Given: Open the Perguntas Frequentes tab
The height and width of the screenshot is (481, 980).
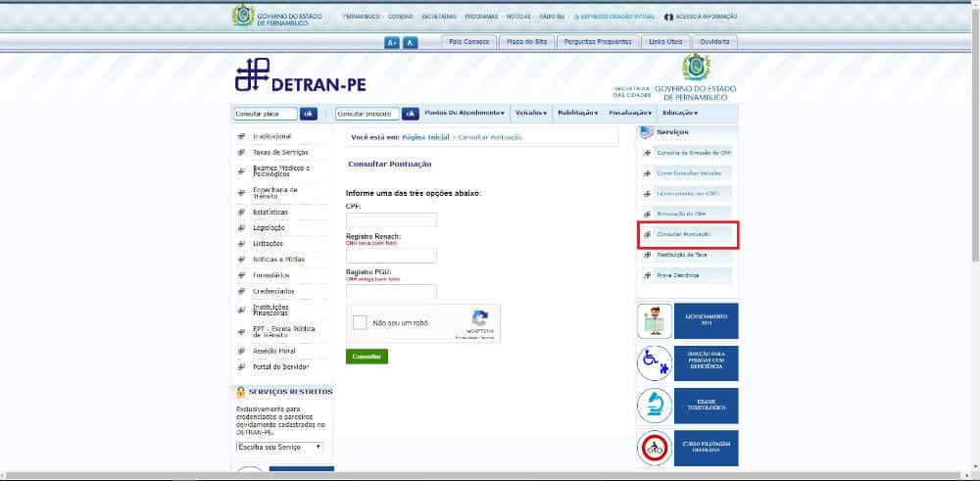Looking at the screenshot, I should [x=598, y=42].
